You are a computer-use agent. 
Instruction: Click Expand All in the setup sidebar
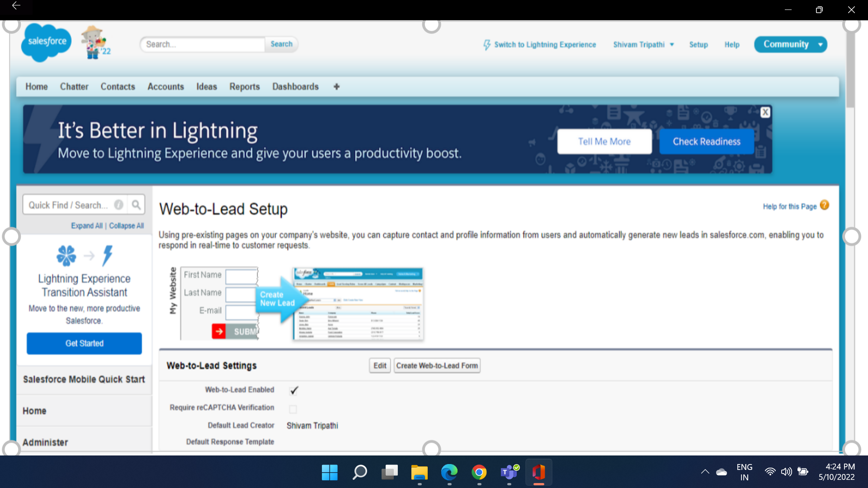[86, 226]
